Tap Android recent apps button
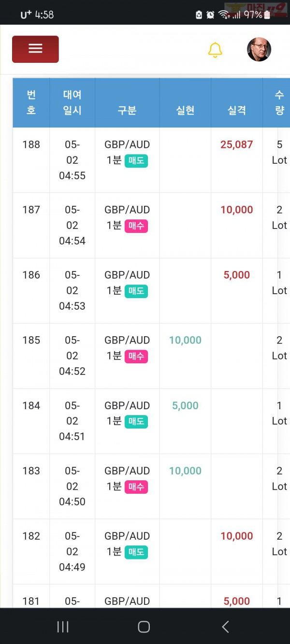This screenshot has width=290, height=644. coord(63,627)
